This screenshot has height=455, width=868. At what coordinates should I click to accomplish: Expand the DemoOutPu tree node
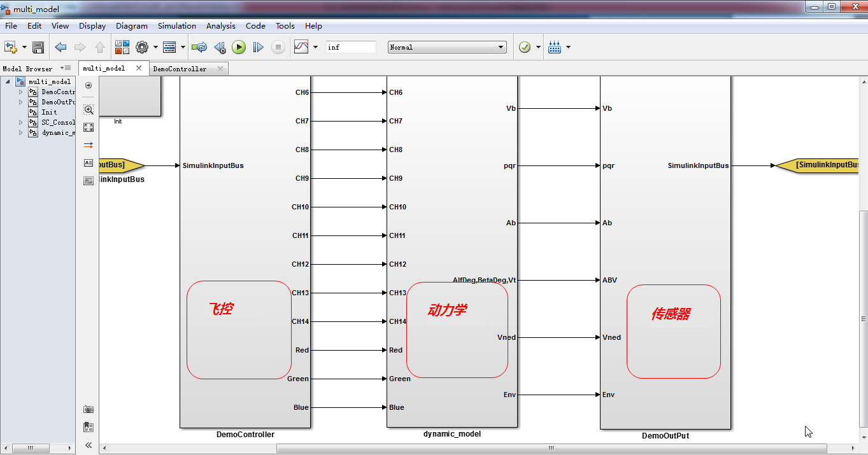[x=20, y=102]
